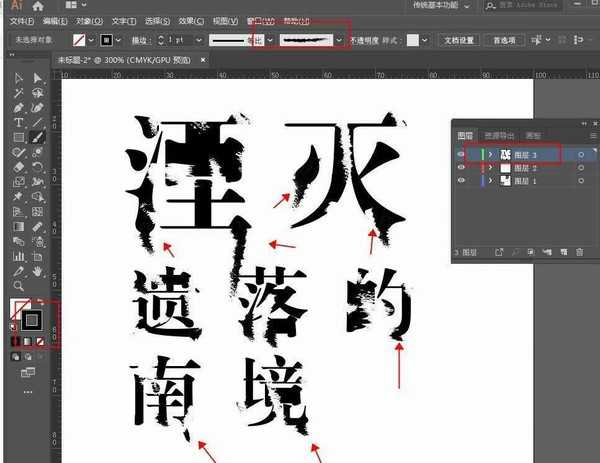Click the stroke color swatch in toolbox
This screenshot has height=463, width=600.
(x=32, y=320)
